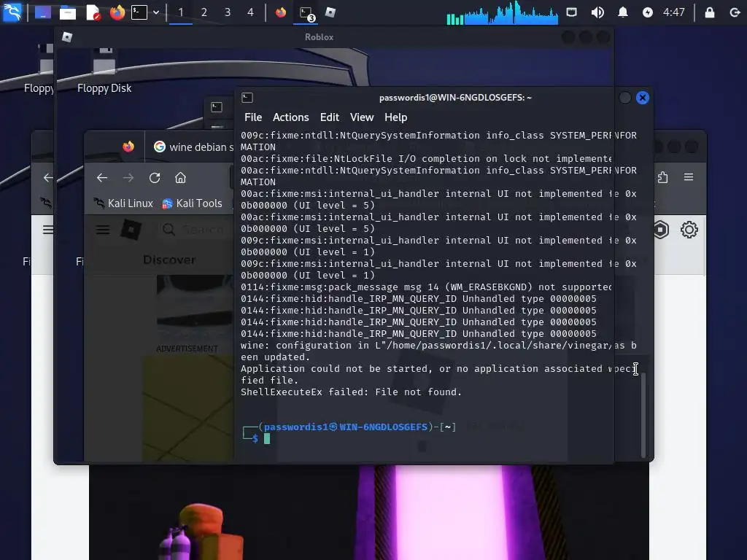747x560 pixels.
Task: Open the Kali dragon applications menu
Action: click(12, 12)
